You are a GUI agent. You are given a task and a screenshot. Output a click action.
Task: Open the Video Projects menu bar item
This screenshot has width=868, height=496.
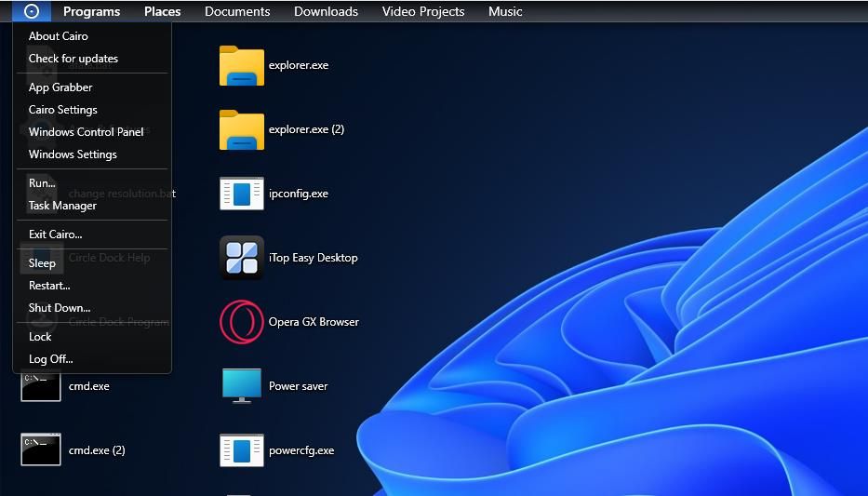(x=423, y=11)
